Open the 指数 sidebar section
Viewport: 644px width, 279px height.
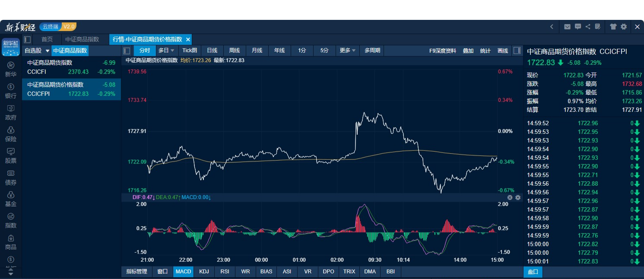pyautogui.click(x=11, y=221)
